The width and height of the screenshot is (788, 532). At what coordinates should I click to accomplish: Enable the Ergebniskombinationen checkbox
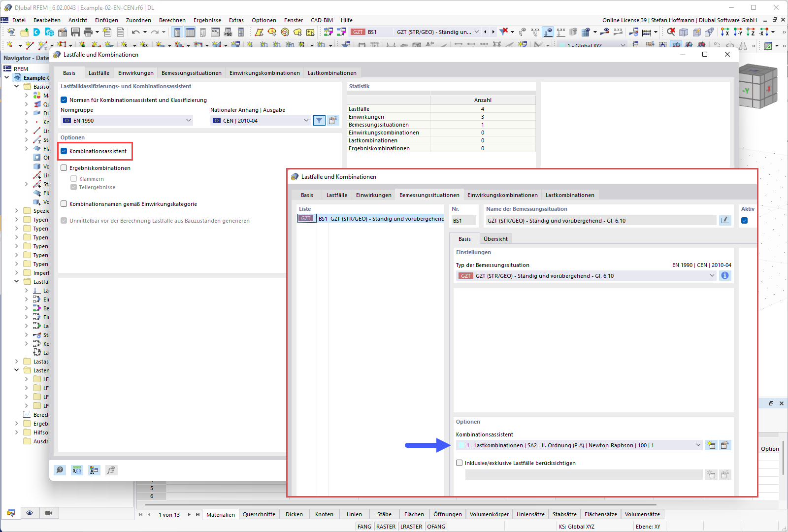point(64,168)
